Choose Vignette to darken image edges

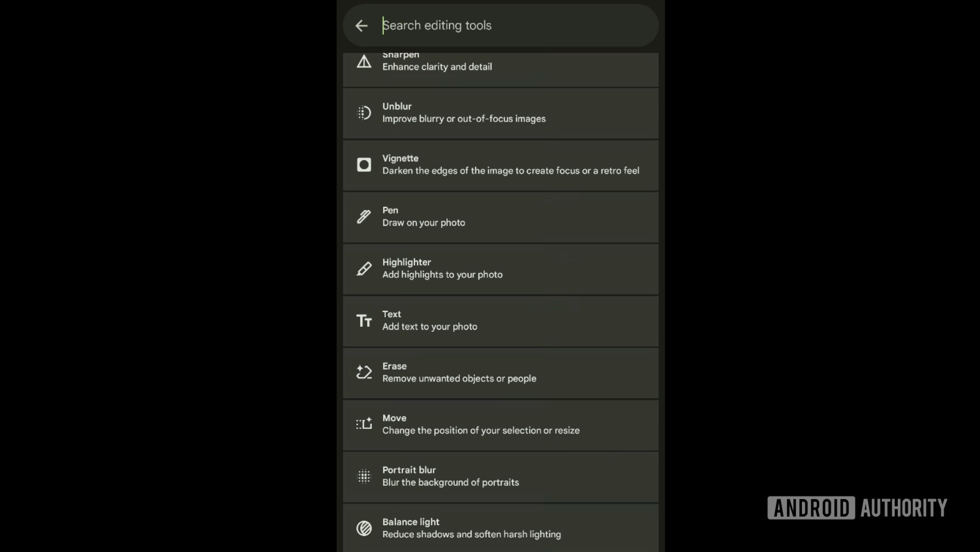510,165
